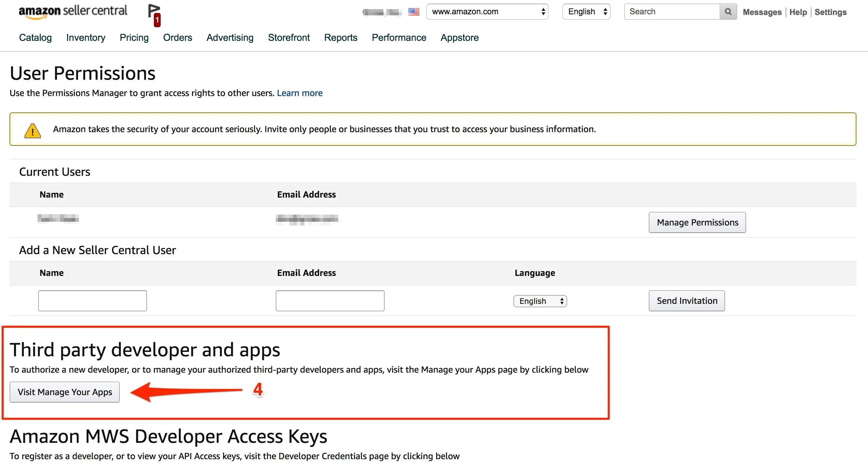Image resolution: width=868 pixels, height=466 pixels.
Task: Click the yellow warning triangle icon
Action: 33,130
